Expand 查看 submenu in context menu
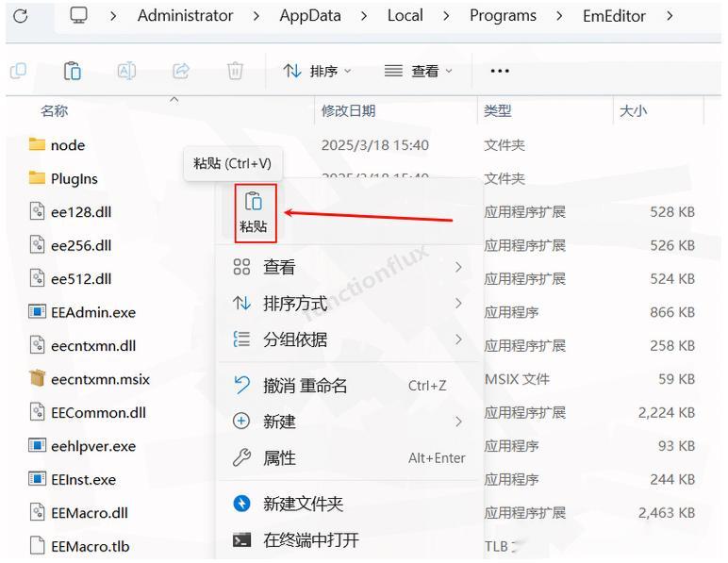Image resolution: width=728 pixels, height=563 pixels. click(x=348, y=267)
